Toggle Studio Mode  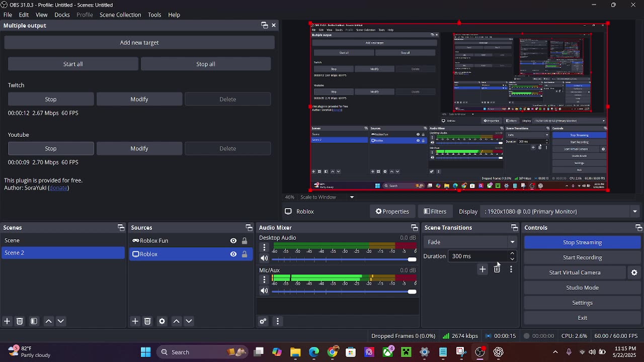click(x=582, y=288)
